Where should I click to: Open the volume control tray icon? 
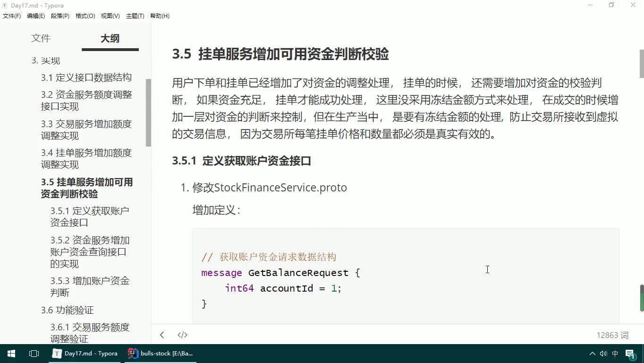point(603,354)
